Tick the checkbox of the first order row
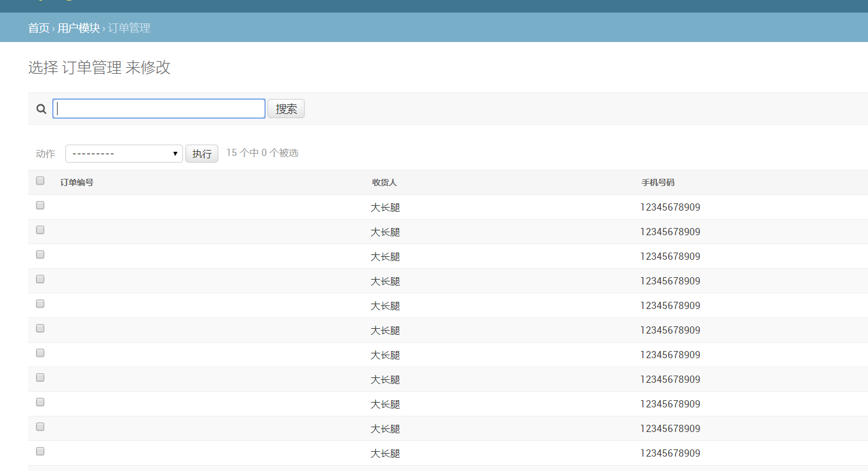Image resolution: width=868 pixels, height=471 pixels. [x=40, y=205]
